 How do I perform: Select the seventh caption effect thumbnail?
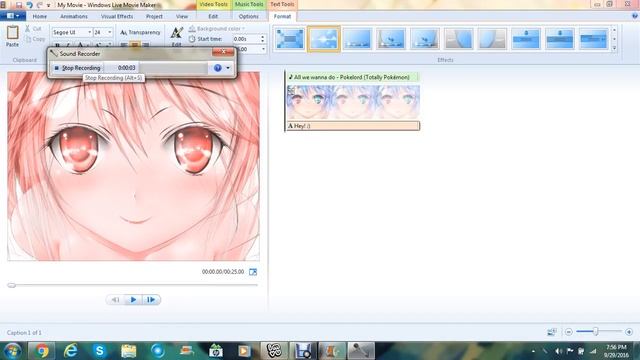click(x=492, y=39)
